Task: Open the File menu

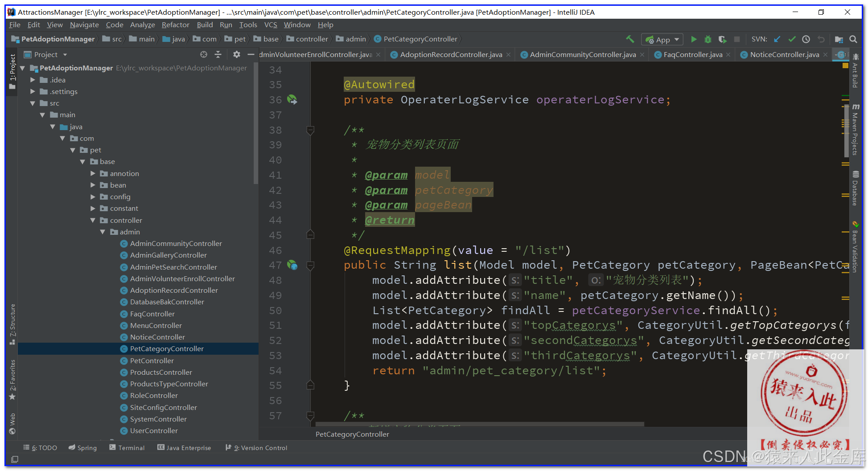Action: click(x=15, y=25)
